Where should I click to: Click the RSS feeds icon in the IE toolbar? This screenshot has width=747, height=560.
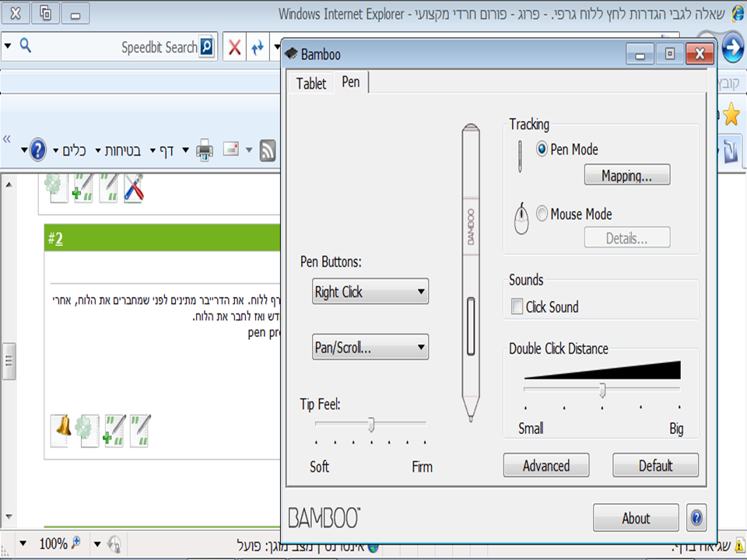pos(268,150)
